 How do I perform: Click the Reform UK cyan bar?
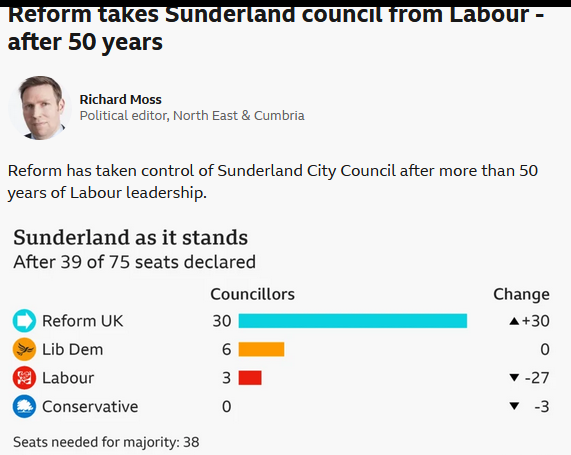pos(353,321)
